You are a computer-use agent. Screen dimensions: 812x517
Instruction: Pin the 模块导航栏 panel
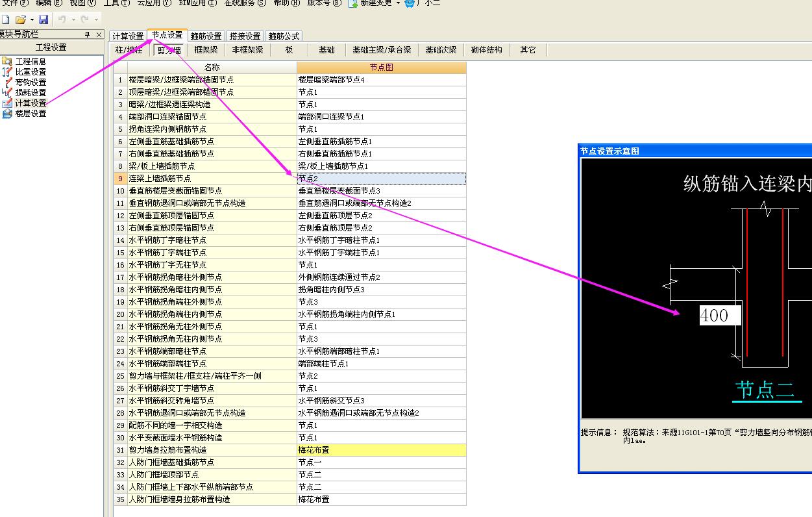click(x=88, y=34)
